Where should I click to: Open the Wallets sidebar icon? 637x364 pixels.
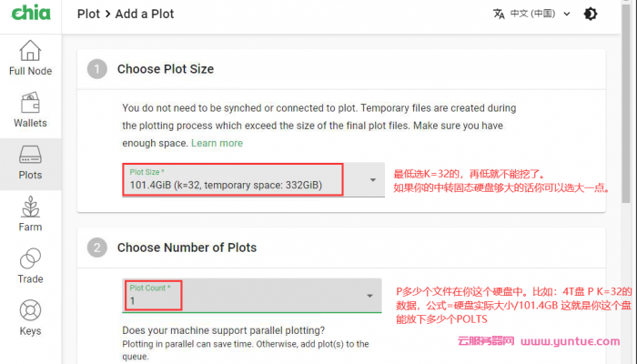click(30, 102)
